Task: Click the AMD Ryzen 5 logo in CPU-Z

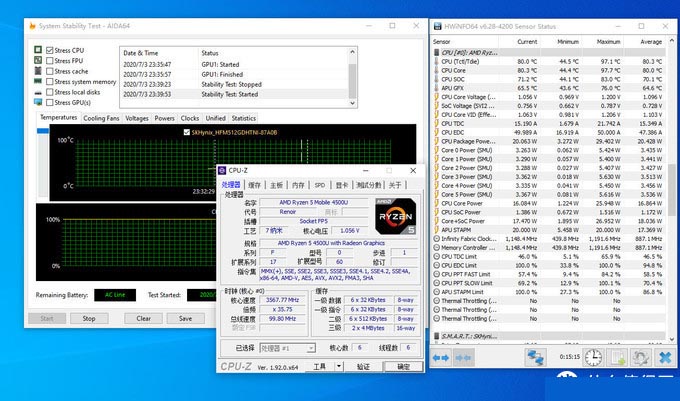Action: tap(395, 216)
